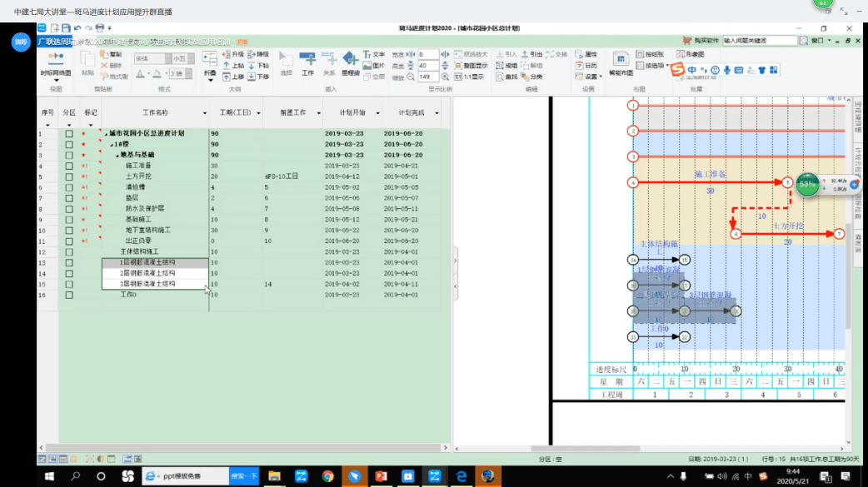Click the 高度 height value field
Screen dimensions: 868x487
click(x=428, y=65)
